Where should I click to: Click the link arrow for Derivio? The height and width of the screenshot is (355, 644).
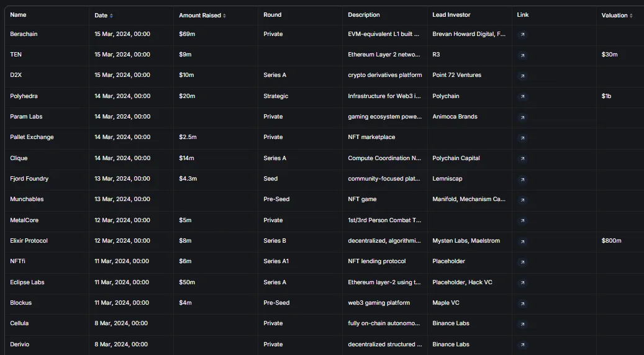(522, 344)
